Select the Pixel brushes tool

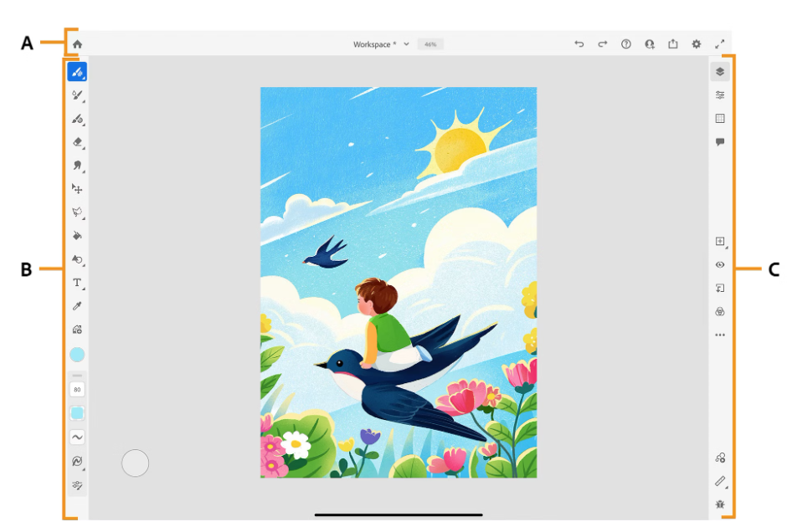click(77, 72)
